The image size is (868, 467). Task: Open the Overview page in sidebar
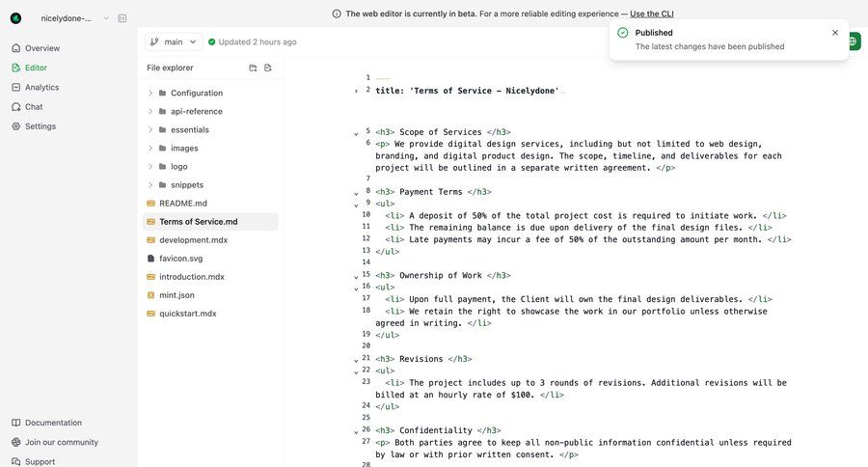coord(42,48)
